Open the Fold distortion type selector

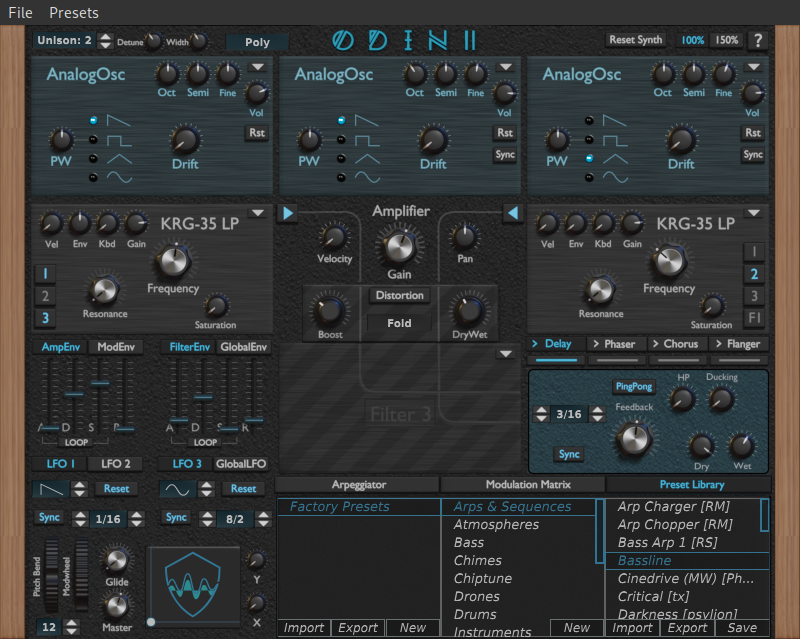click(399, 323)
